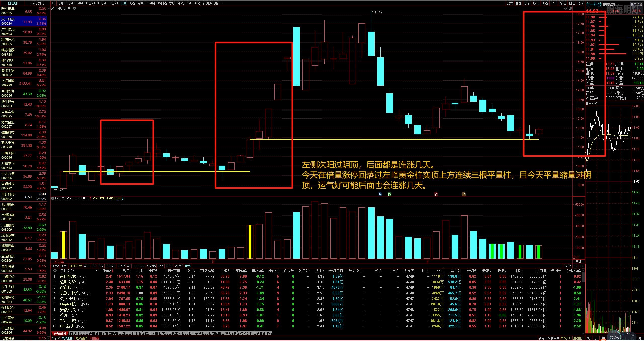Click the LXLZ2 indicator dropdown arrow
The height and width of the screenshot is (341, 644).
[x=53, y=198]
